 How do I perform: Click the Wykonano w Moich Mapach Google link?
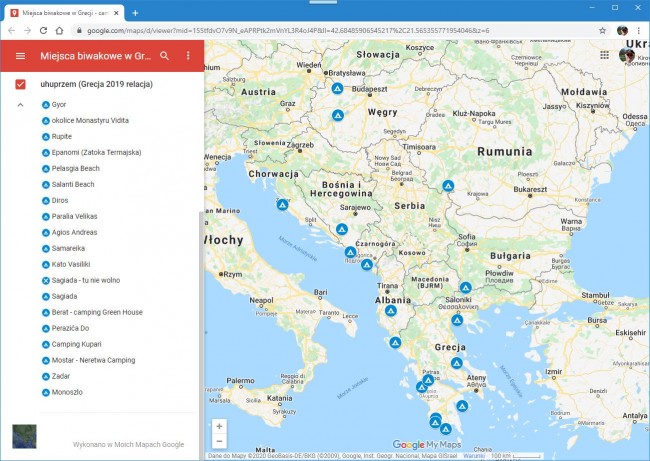click(x=128, y=444)
